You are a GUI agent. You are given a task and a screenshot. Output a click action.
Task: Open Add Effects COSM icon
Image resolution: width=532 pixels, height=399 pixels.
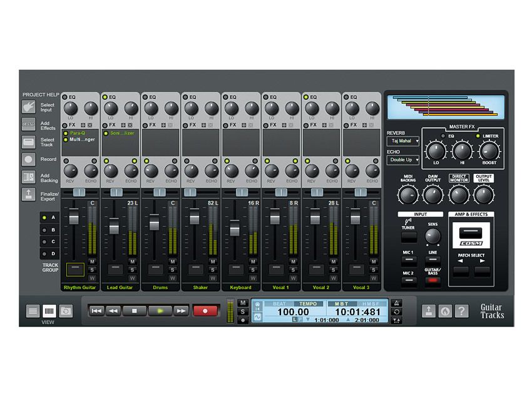click(29, 124)
